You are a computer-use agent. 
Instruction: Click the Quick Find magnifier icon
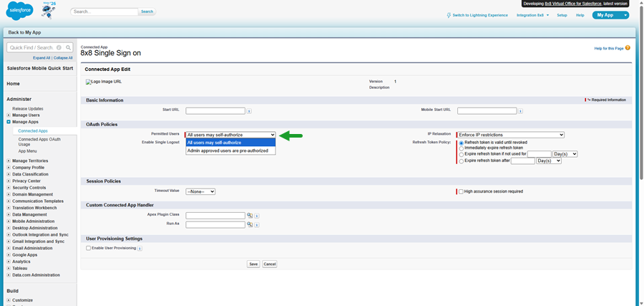[x=67, y=47]
